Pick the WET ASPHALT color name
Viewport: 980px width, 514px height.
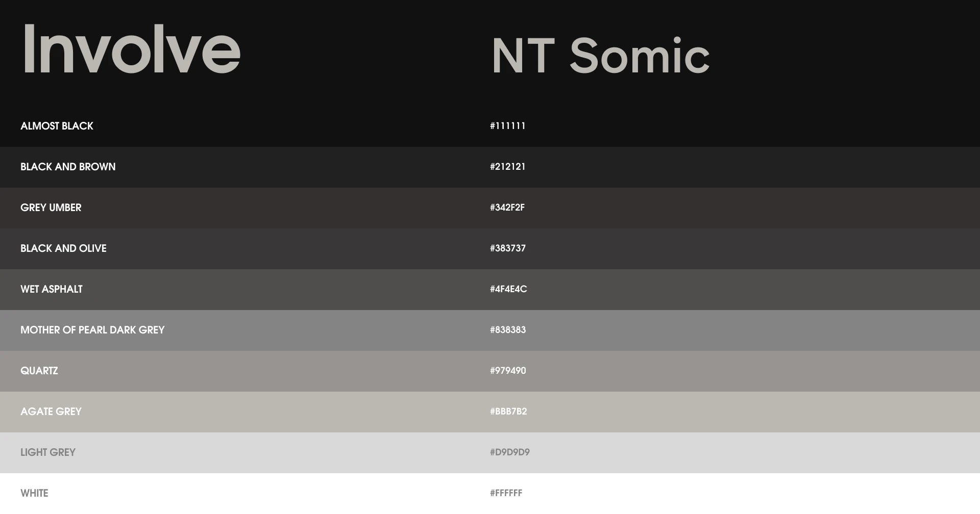52,289
